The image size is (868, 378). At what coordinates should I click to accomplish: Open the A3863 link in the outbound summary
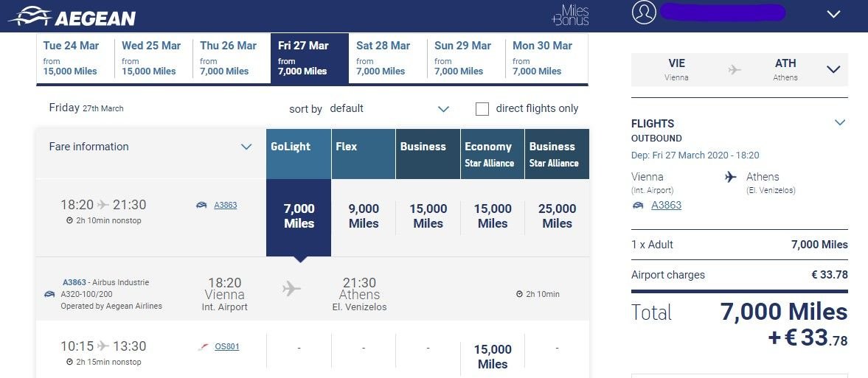(666, 205)
